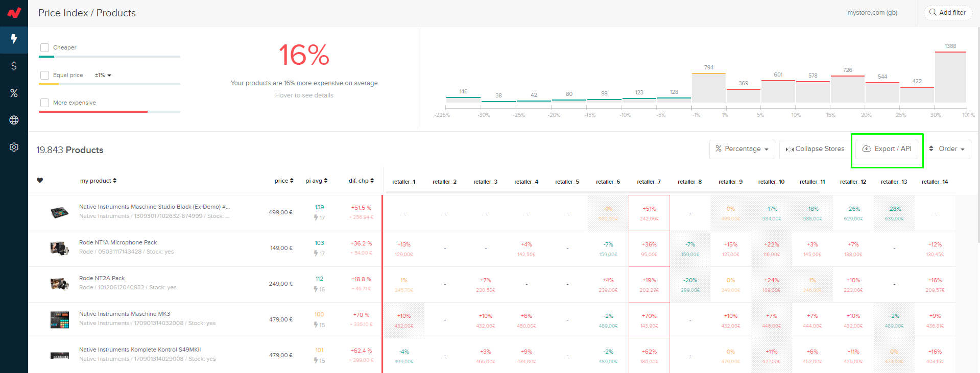The width and height of the screenshot is (980, 373).
Task: Open the settings gear in sidebar
Action: pos(14,147)
